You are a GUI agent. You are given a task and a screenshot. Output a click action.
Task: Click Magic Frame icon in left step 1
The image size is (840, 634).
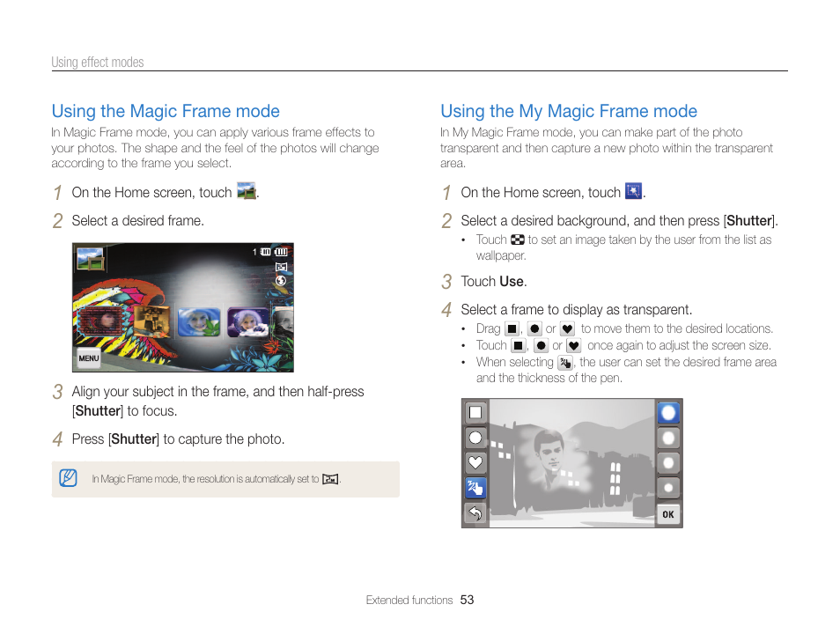(x=247, y=191)
